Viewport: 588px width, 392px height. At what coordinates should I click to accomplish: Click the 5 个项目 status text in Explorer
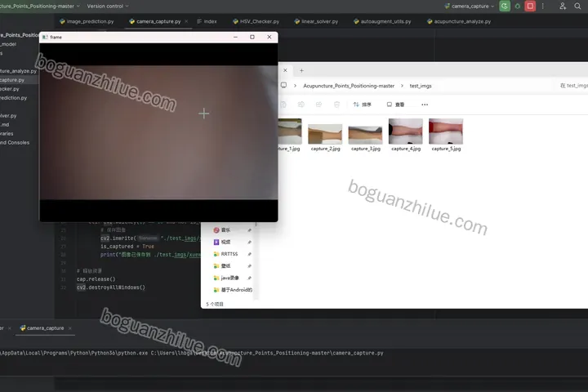pyautogui.click(x=215, y=305)
